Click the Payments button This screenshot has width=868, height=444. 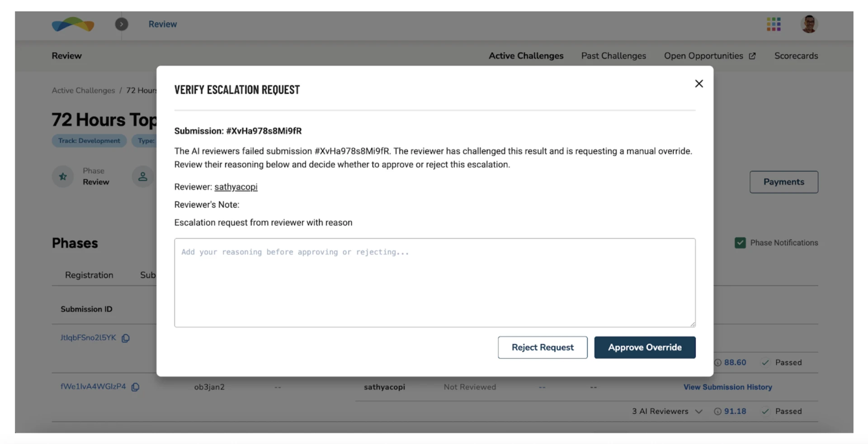[783, 182]
